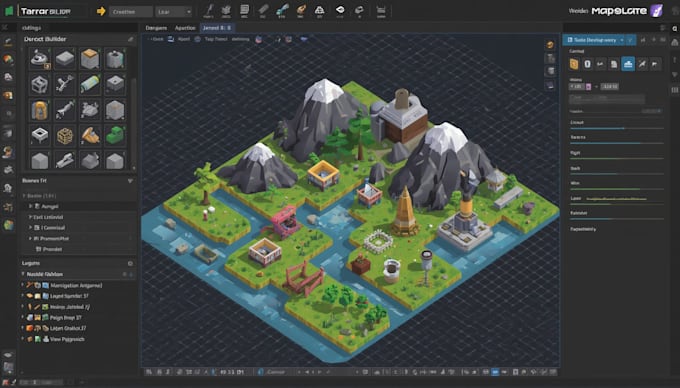Collapse the Nasidd Giahlsm layer group
The width and height of the screenshot is (680, 388).
tap(23, 274)
